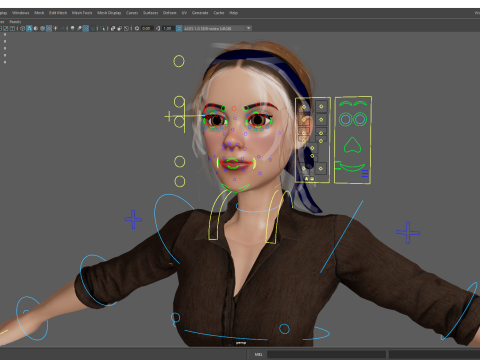Screen dimensions: 480x360
Task: Open the Edit Mesh menu
Action: (x=58, y=13)
